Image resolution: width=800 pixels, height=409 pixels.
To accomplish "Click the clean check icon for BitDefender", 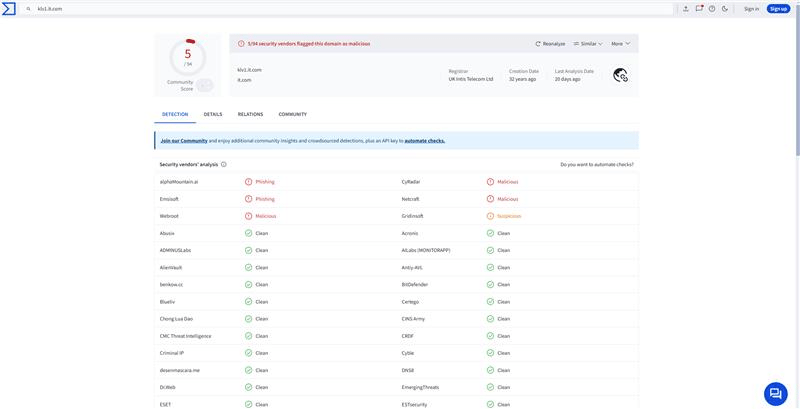I will pyautogui.click(x=490, y=285).
